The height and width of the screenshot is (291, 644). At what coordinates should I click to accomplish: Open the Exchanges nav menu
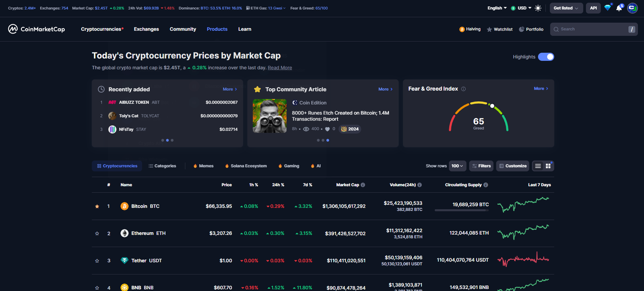(147, 29)
